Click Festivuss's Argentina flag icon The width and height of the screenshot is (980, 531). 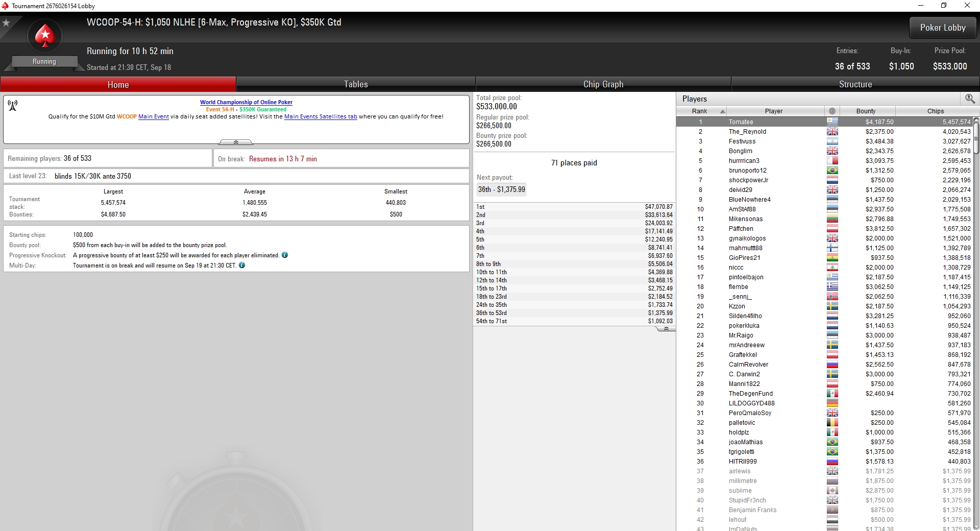tap(832, 141)
